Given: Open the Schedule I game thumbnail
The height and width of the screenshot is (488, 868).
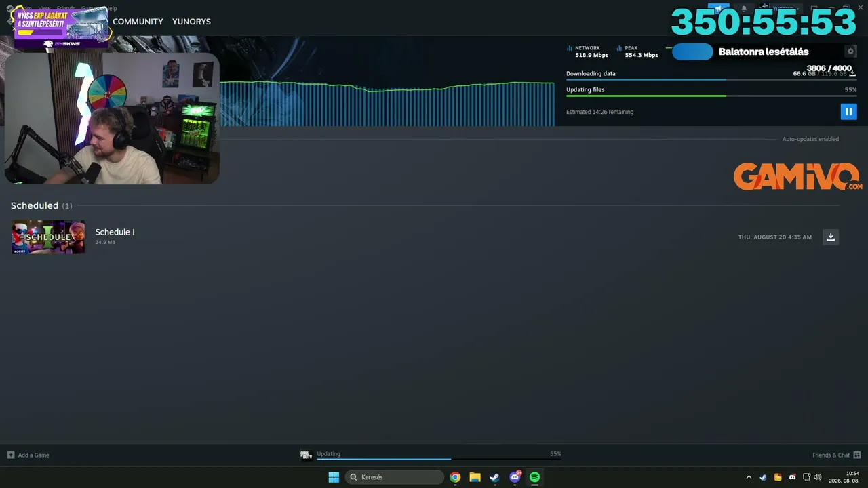Looking at the screenshot, I should click(48, 237).
